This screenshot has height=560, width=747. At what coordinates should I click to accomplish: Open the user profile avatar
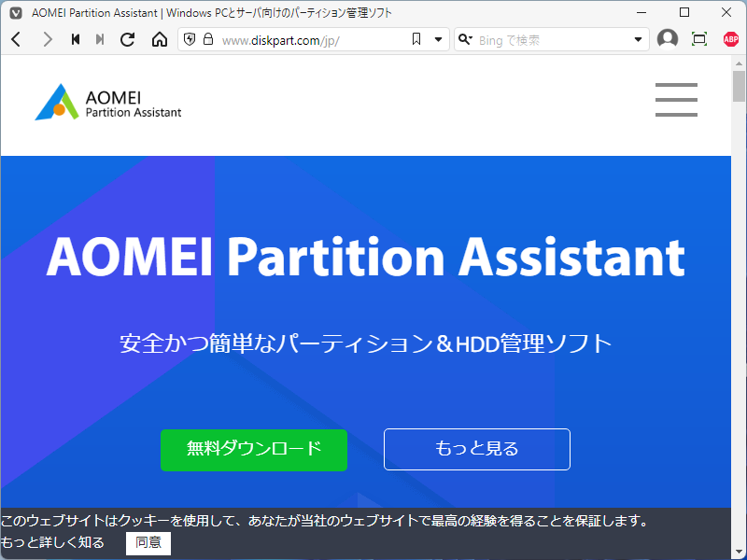(668, 39)
